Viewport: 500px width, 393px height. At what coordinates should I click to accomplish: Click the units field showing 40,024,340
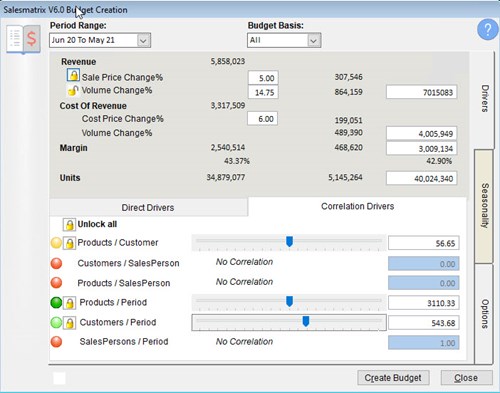[422, 178]
